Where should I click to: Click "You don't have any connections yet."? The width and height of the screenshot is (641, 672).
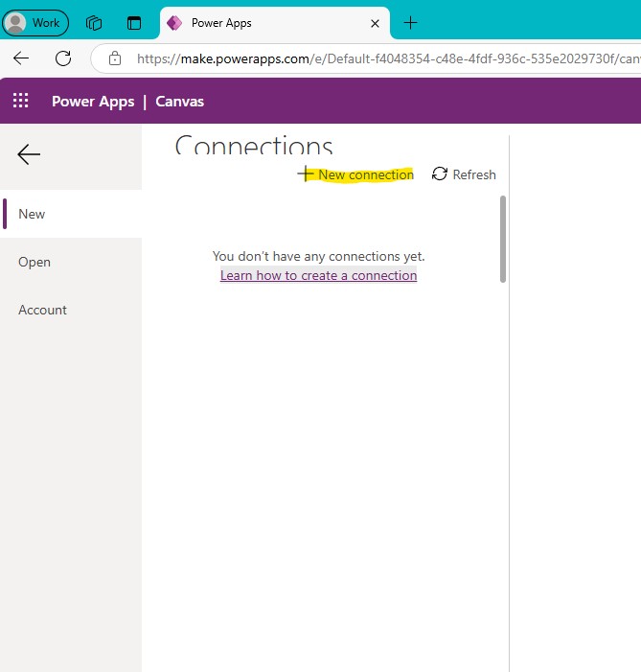[x=318, y=256]
